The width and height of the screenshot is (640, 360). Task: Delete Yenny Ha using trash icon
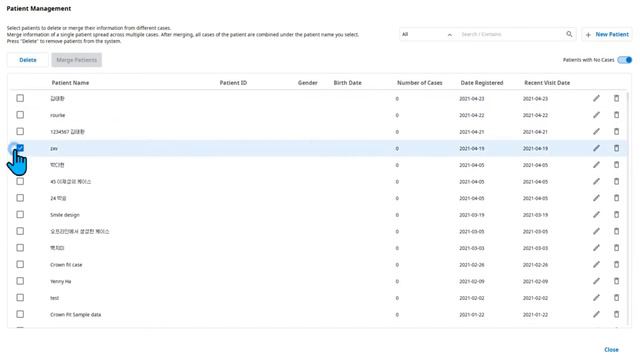616,281
